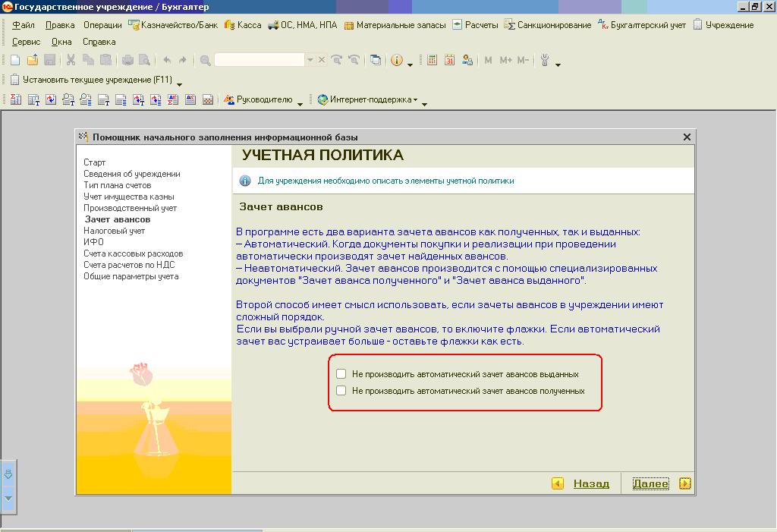
Task: Open the Операции menu
Action: pos(102,25)
